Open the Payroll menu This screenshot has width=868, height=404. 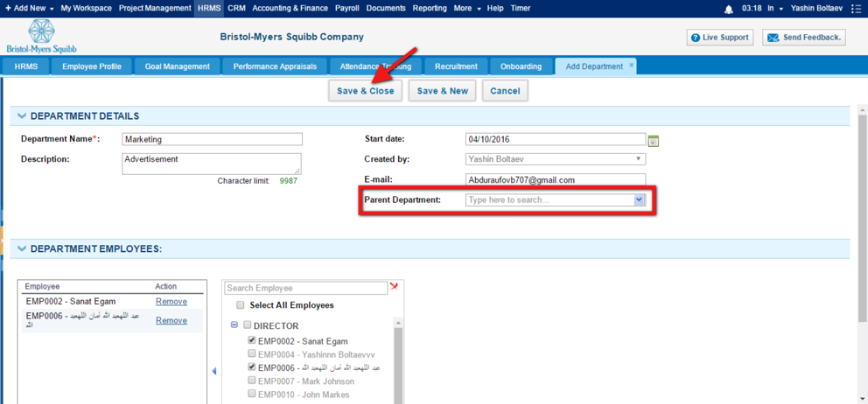click(347, 8)
